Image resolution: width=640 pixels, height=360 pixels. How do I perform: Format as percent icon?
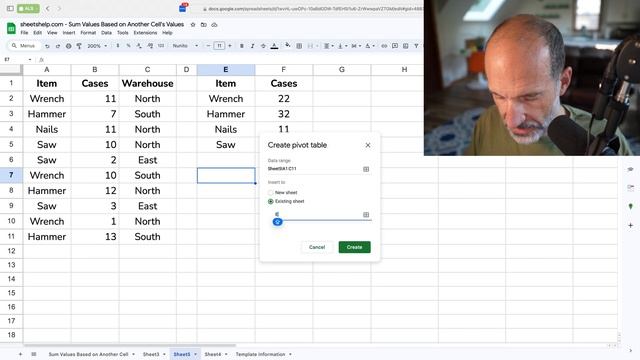click(129, 46)
